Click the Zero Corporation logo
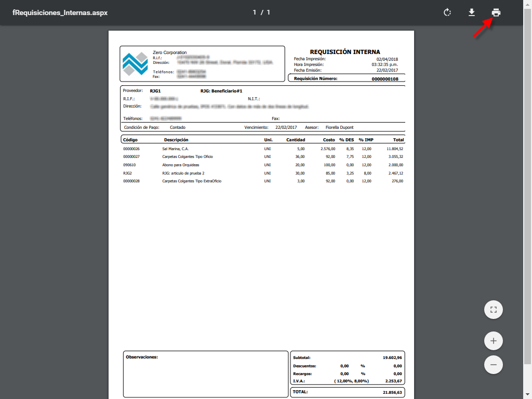 coord(135,64)
